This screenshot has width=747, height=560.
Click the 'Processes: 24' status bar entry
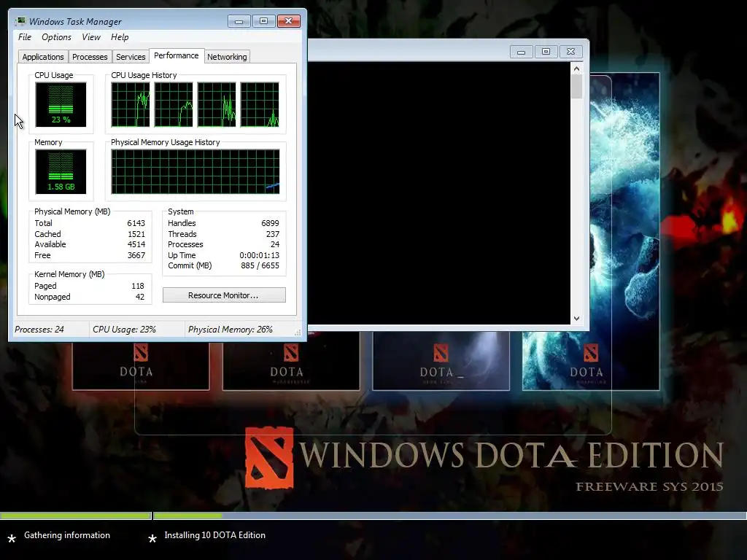pos(39,330)
